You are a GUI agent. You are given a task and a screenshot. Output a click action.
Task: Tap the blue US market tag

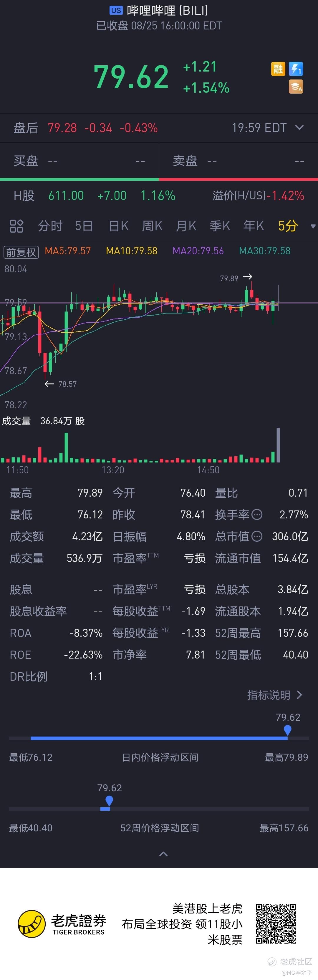coord(116,10)
